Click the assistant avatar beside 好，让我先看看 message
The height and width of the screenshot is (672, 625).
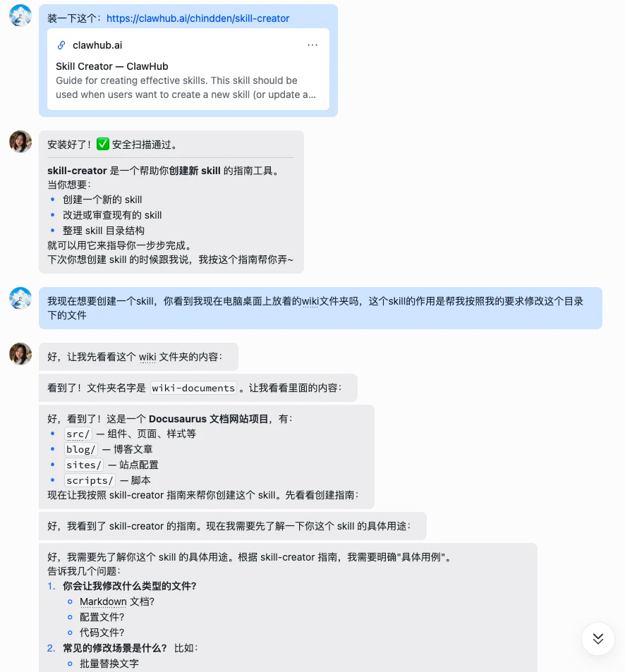coord(20,353)
